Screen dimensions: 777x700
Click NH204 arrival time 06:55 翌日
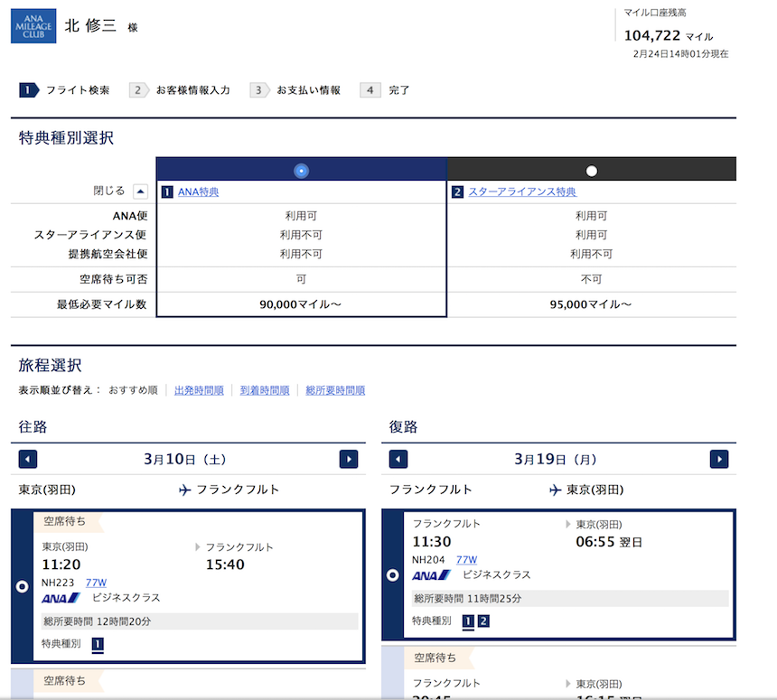tap(609, 542)
